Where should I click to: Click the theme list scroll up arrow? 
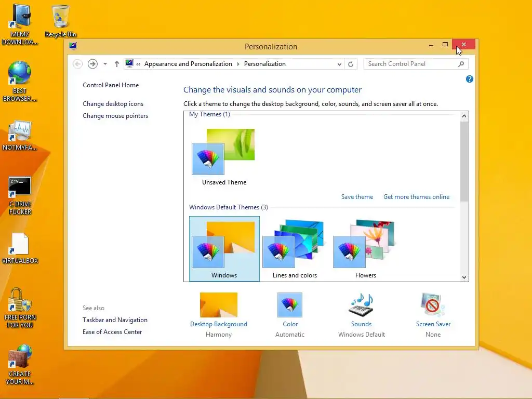click(464, 116)
